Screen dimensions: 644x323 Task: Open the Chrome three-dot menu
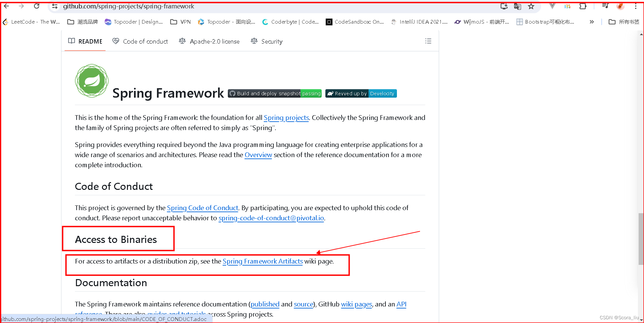point(636,6)
